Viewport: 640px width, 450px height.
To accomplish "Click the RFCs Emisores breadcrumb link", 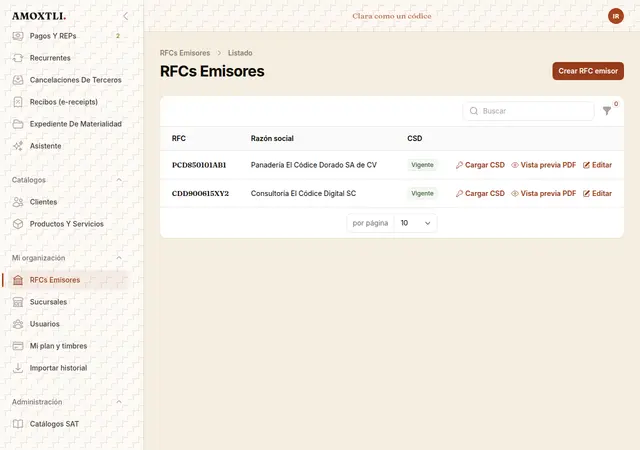I will click(185, 53).
